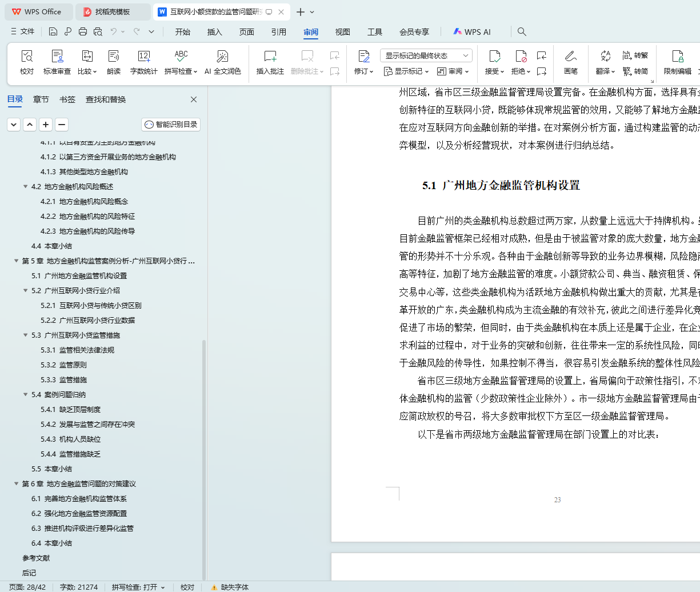Open 标准审查 standard review tool
The height and width of the screenshot is (592, 700).
[x=57, y=62]
